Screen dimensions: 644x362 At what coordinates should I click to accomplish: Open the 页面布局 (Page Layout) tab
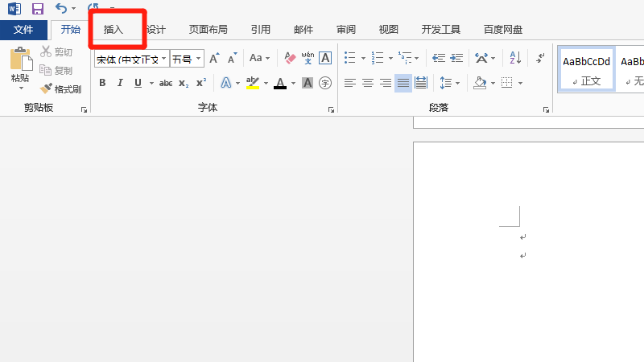click(x=208, y=30)
